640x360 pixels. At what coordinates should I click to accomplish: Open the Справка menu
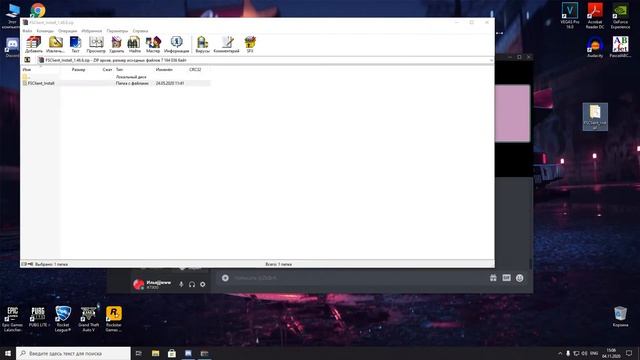pos(140,31)
